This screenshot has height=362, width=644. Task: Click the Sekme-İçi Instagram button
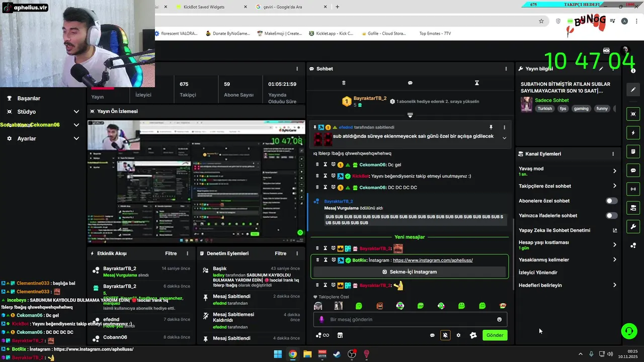coord(410,272)
